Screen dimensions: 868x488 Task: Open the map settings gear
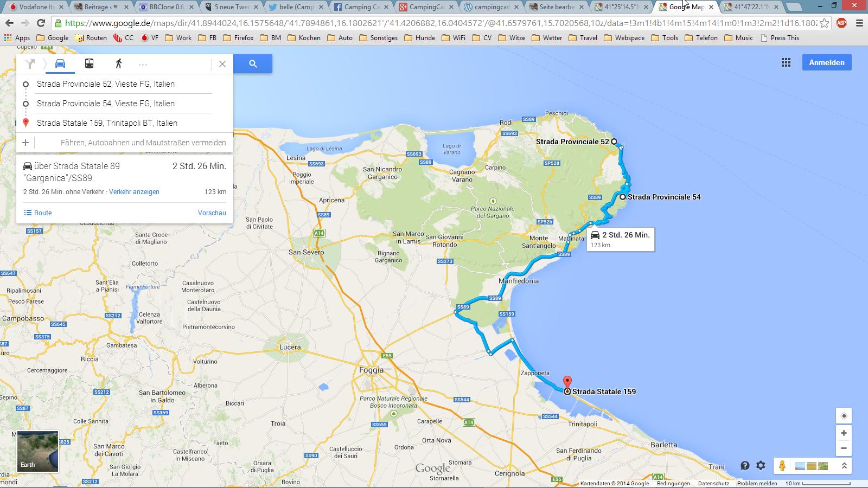pyautogui.click(x=761, y=466)
